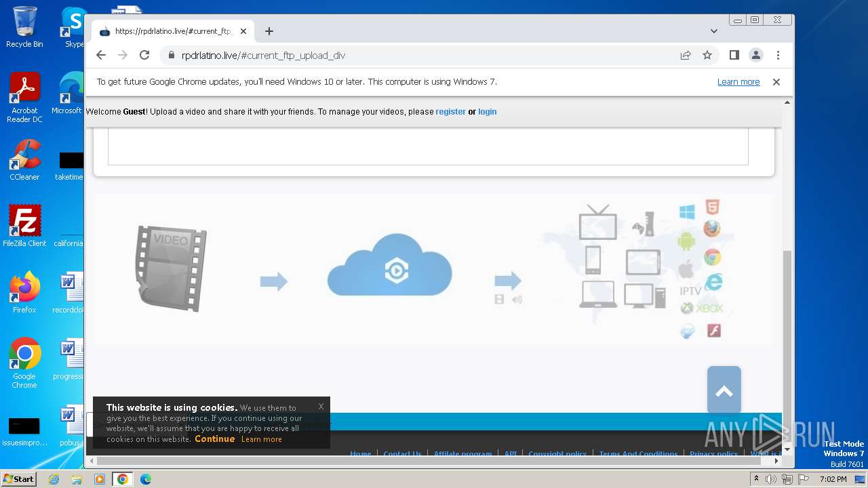The width and height of the screenshot is (868, 488).
Task: Open Chrome's side panel
Action: (734, 55)
